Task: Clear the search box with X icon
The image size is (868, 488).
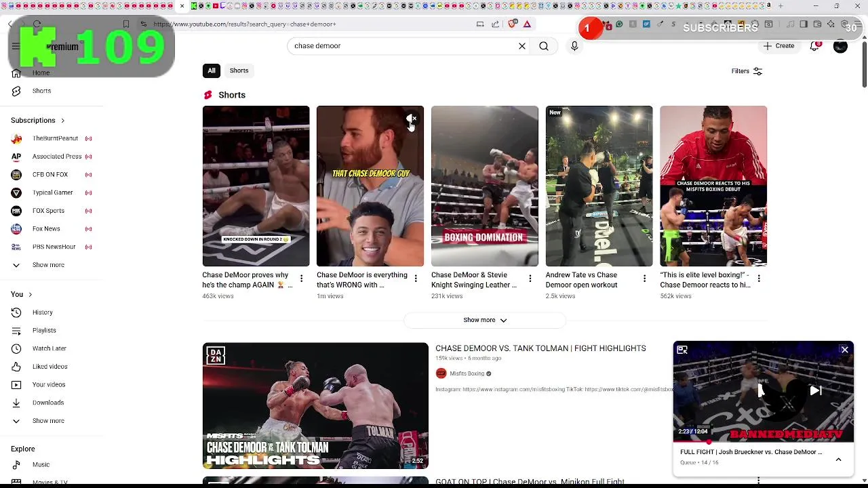Action: 522,46
